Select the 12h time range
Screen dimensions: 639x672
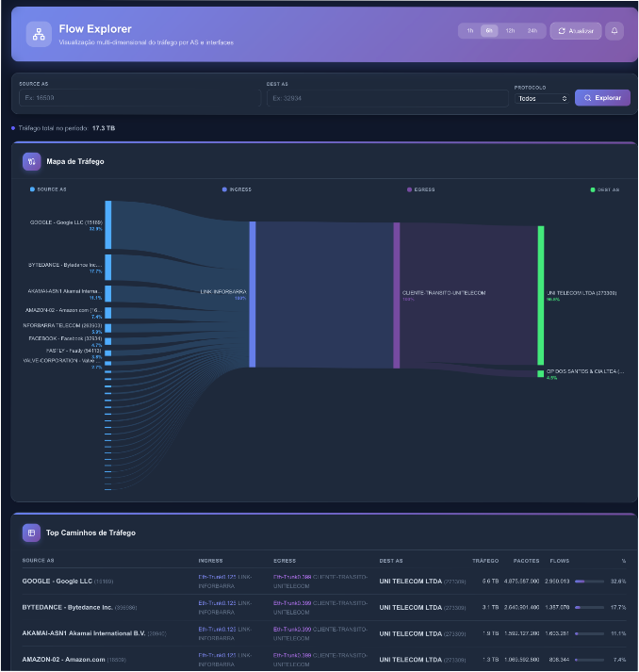coord(510,31)
